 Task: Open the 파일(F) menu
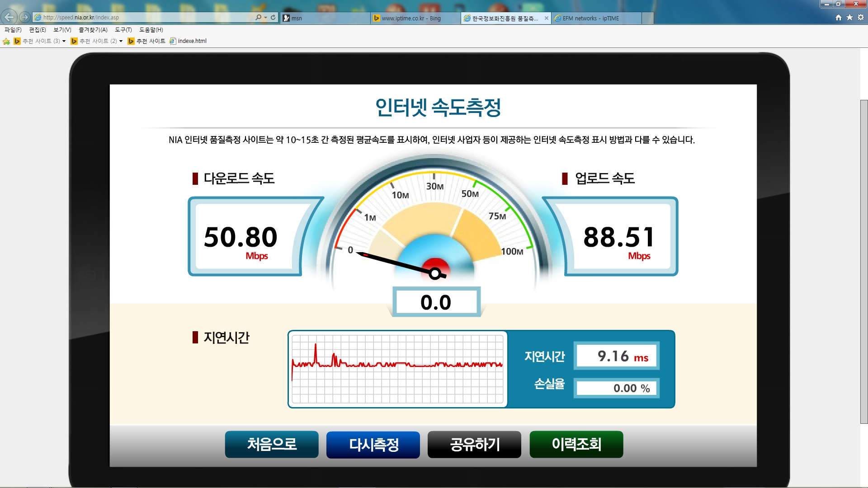(x=13, y=30)
